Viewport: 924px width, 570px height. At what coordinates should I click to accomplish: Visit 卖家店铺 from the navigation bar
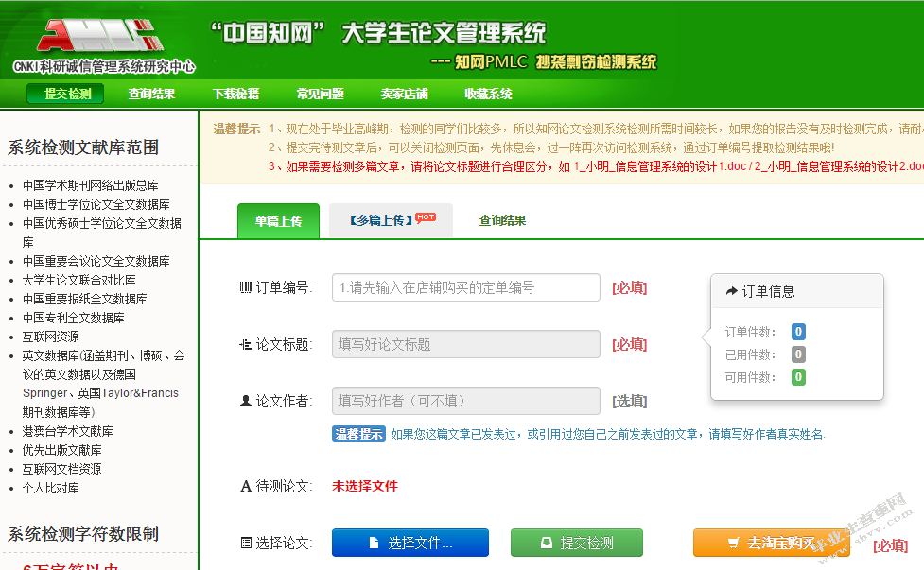(x=404, y=94)
